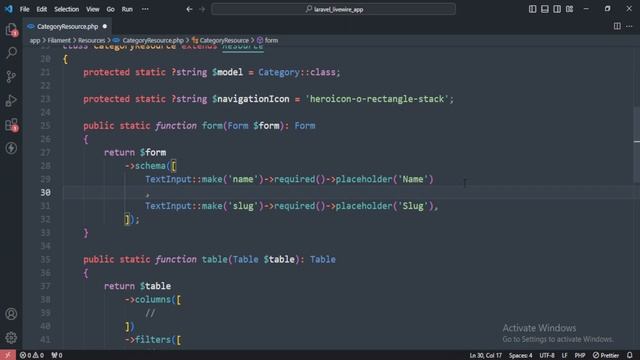Go to line via Ln 30, Col 17
This screenshot has width=640, height=360.
coord(485,355)
